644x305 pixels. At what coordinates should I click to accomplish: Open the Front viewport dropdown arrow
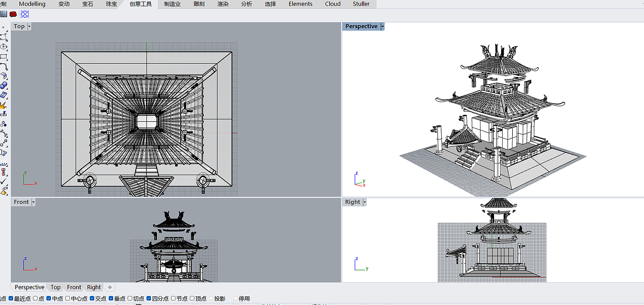33,202
